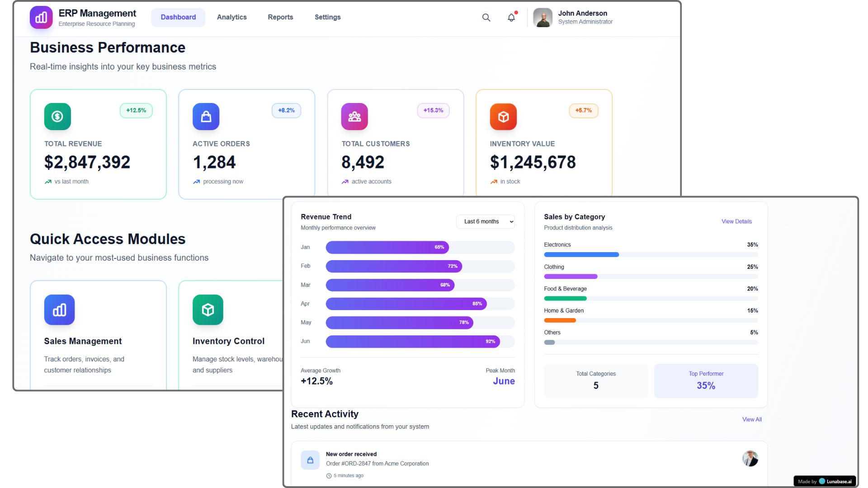868x488 pixels.
Task: Click the Total Customers people icon
Action: click(354, 117)
